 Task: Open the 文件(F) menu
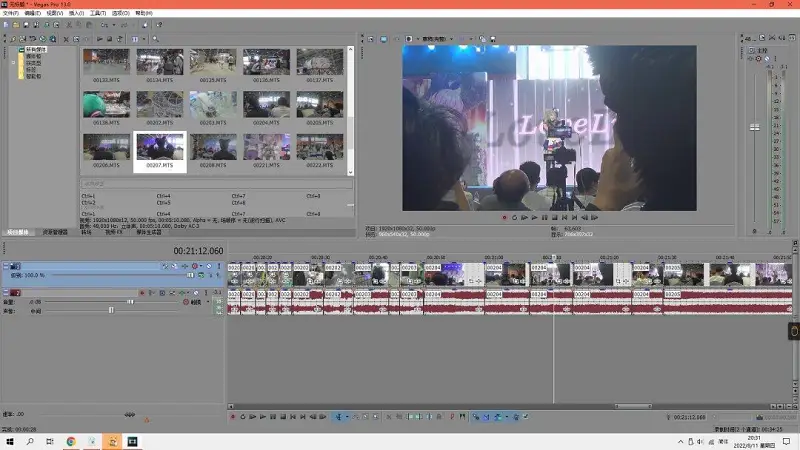pos(10,13)
